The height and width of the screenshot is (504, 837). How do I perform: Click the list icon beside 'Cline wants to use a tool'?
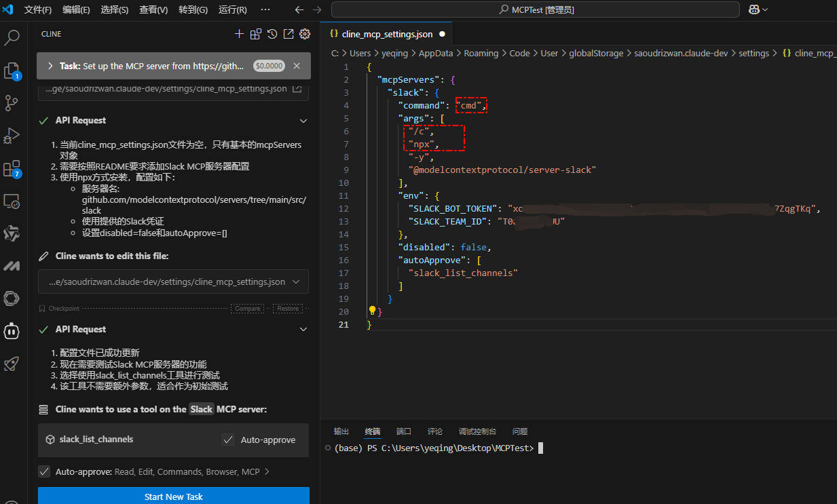tap(43, 410)
